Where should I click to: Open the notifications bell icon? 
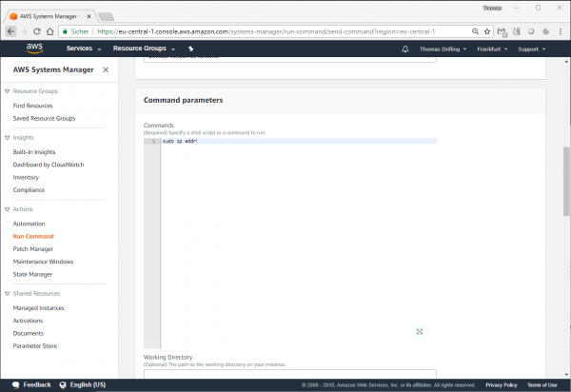[405, 49]
